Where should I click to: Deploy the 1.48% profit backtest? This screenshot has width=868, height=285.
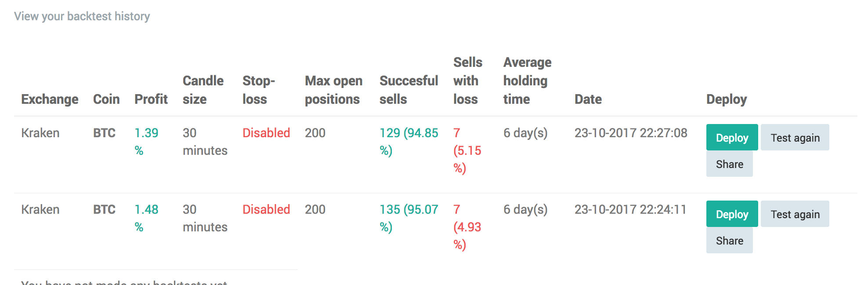tap(732, 214)
